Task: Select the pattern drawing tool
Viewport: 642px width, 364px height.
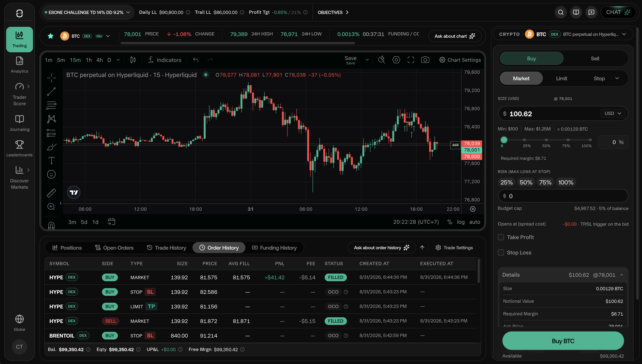Action: click(51, 119)
